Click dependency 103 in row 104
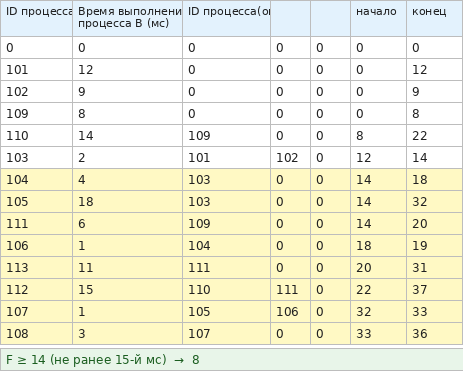 pos(227,180)
